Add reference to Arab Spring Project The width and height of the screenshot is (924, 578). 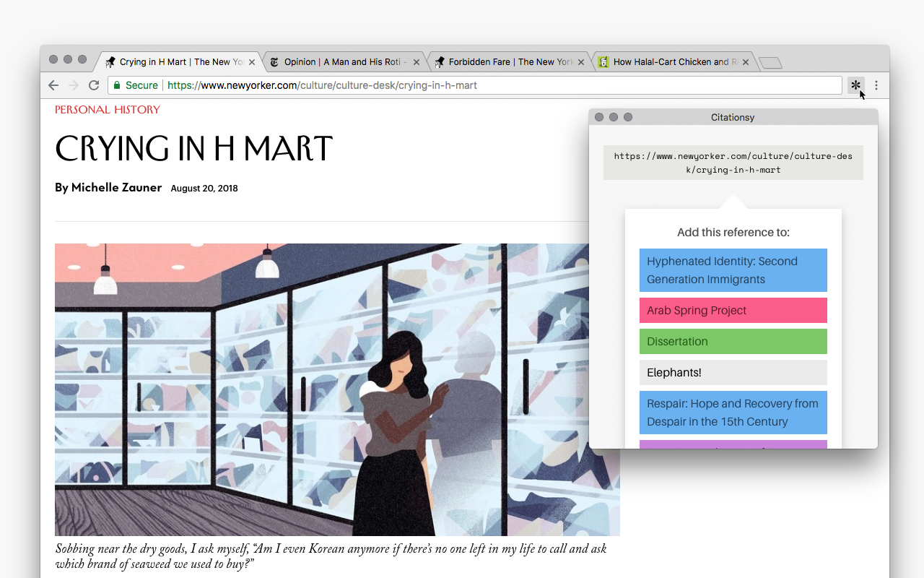point(733,311)
